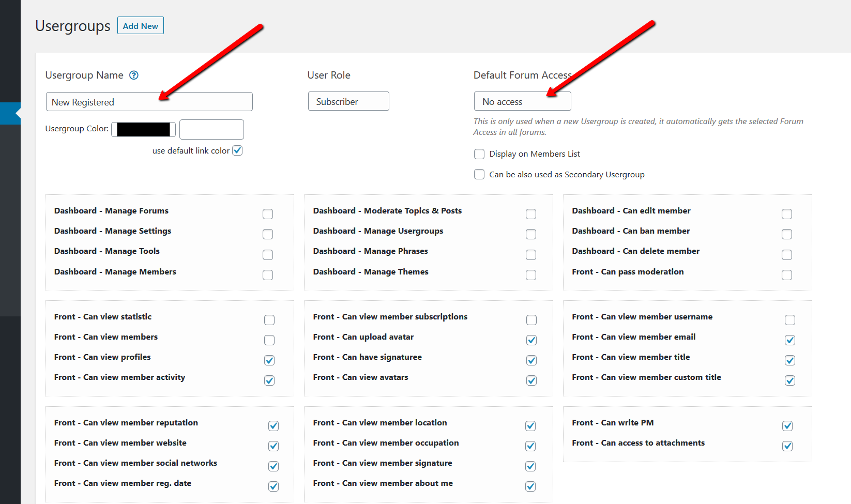The width and height of the screenshot is (851, 504).
Task: Click the Usergroup Name text field
Action: (149, 102)
